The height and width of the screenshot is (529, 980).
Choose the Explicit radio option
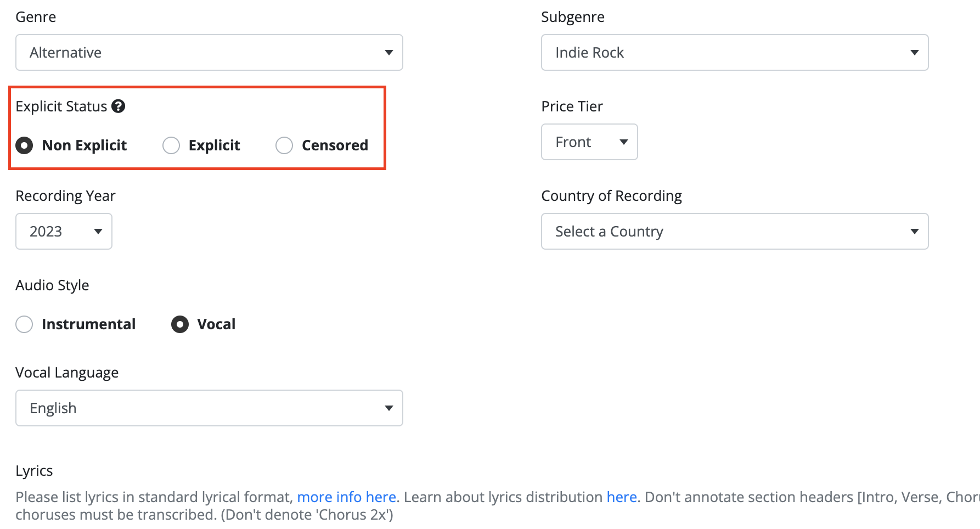(x=171, y=145)
